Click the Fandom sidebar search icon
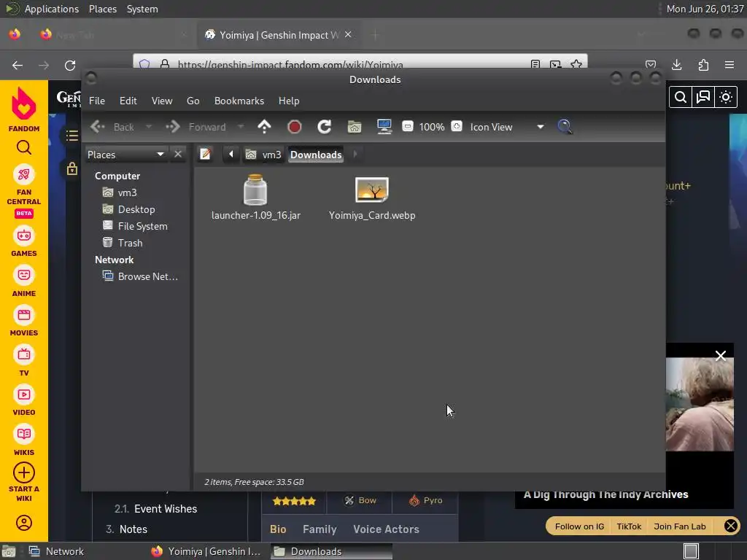Screen dimensions: 747x560 (x=24, y=147)
